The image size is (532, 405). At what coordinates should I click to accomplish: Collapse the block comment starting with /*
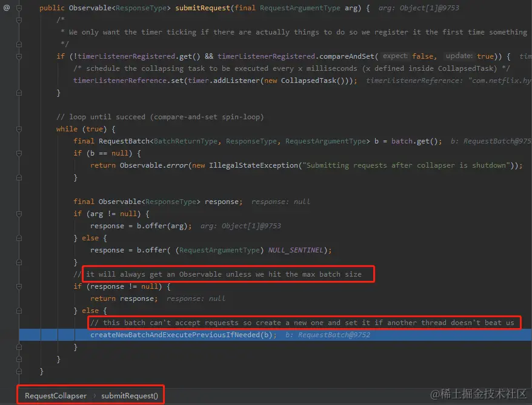coord(19,20)
